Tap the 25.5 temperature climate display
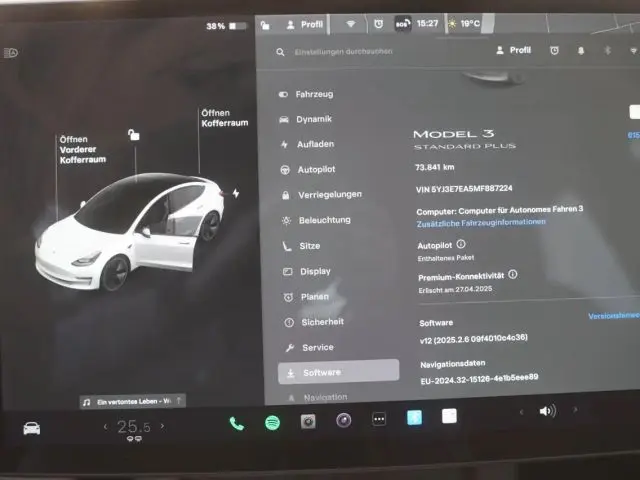The width and height of the screenshot is (640, 480). pyautogui.click(x=134, y=427)
